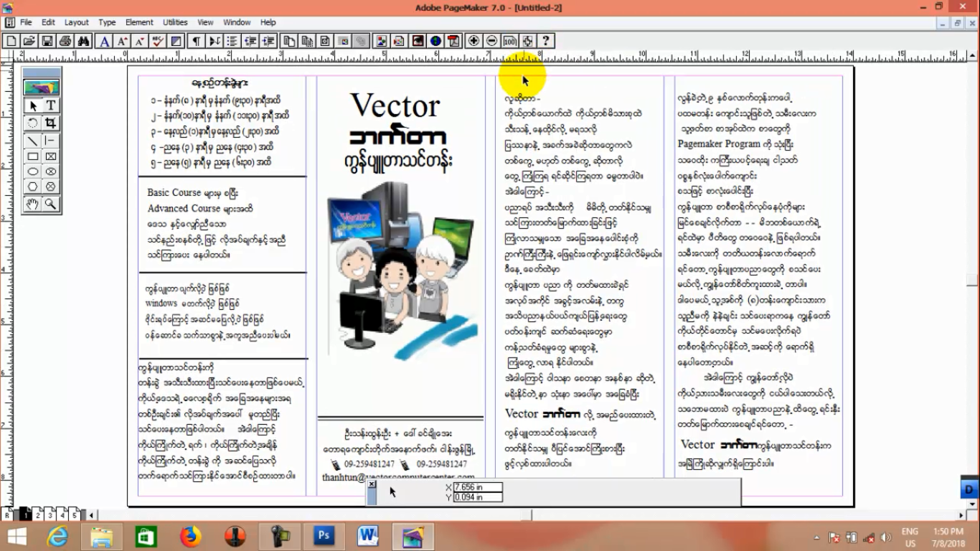The width and height of the screenshot is (980, 551).
Task: Click the Decrease Indent toolbar icon
Action: click(x=250, y=41)
